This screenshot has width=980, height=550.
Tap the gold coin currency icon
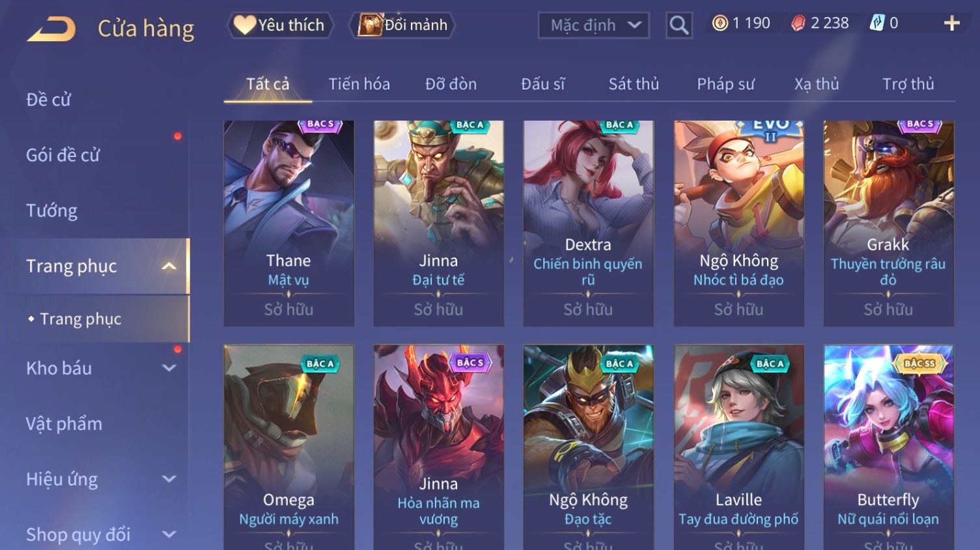pos(720,23)
